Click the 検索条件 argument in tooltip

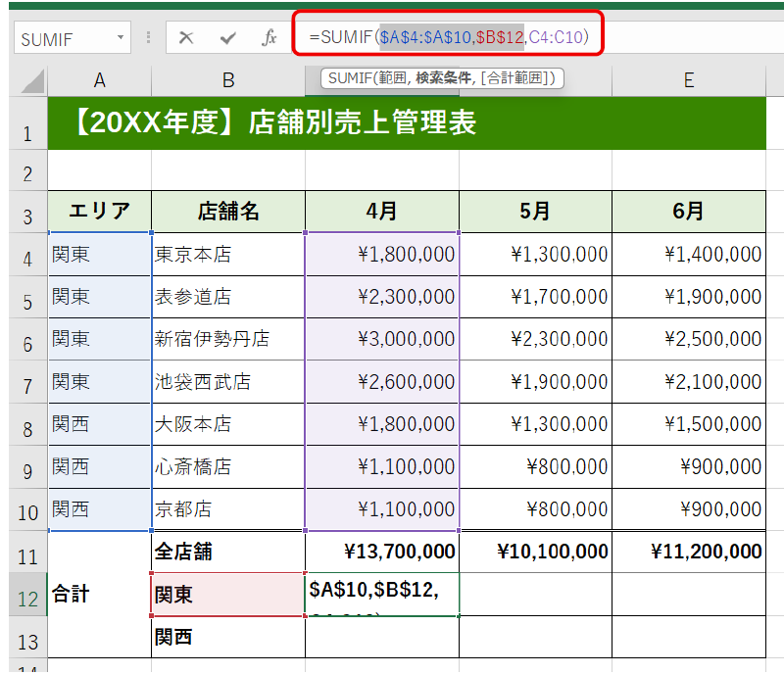(445, 78)
